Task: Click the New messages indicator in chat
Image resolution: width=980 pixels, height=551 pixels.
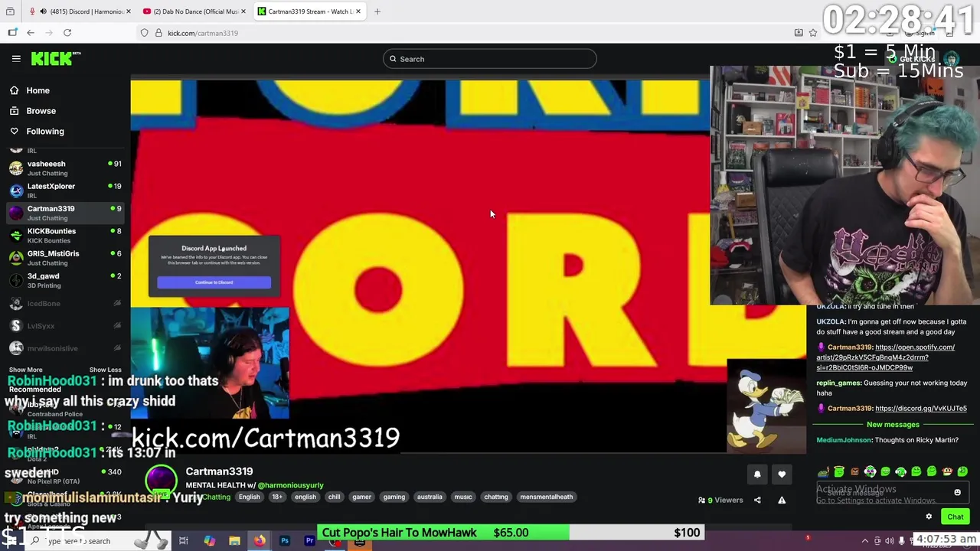Action: pos(893,425)
